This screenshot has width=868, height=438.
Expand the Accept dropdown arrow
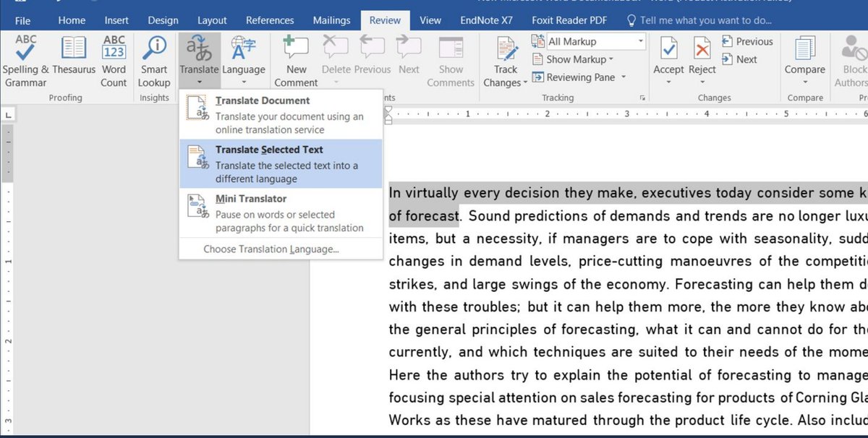[x=668, y=82]
